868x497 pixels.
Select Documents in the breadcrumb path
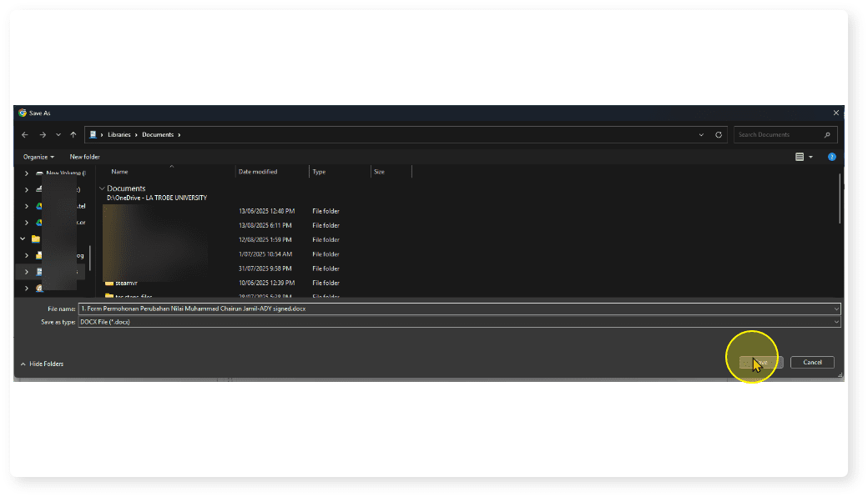(158, 135)
